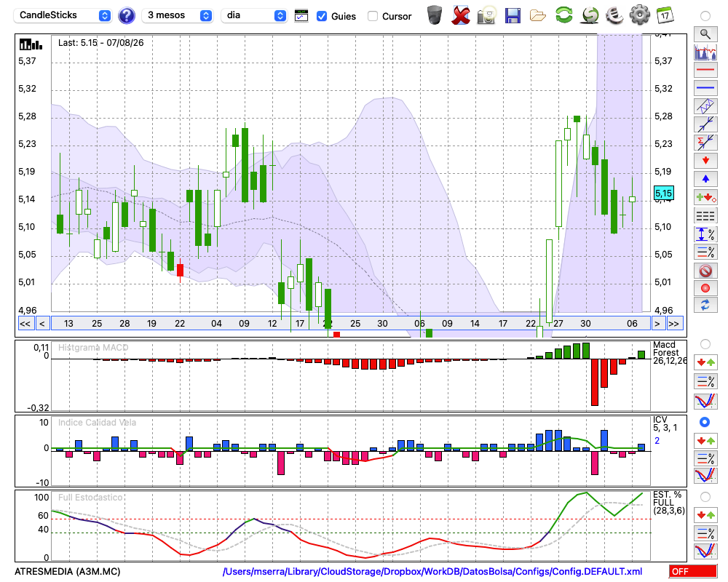Select the radio button beside Macd Forest panel
The image size is (728, 582).
click(705, 344)
